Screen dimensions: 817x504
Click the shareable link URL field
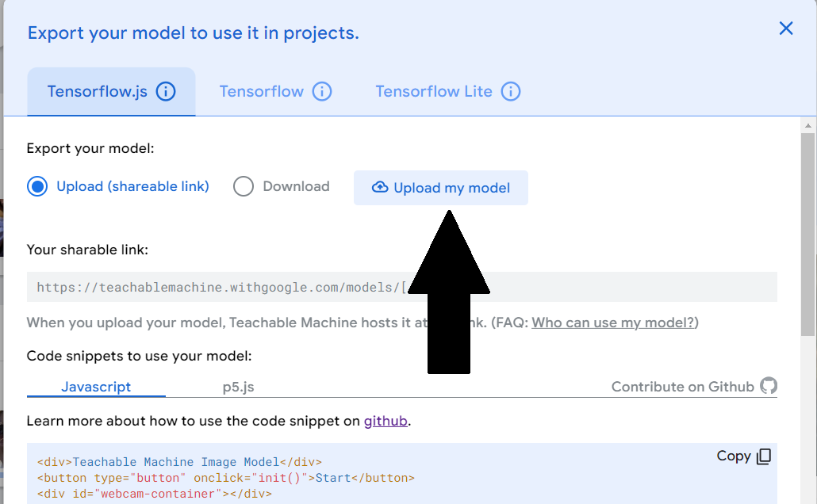click(401, 287)
